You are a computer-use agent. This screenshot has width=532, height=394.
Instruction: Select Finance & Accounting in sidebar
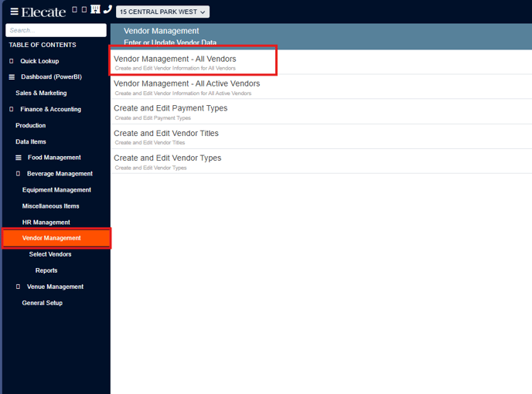pos(50,109)
